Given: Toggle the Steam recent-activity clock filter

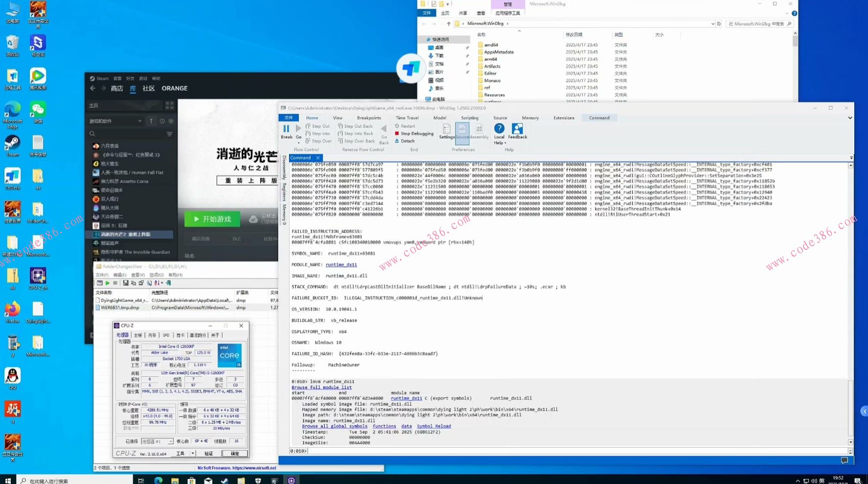Looking at the screenshot, I should pos(162,121).
